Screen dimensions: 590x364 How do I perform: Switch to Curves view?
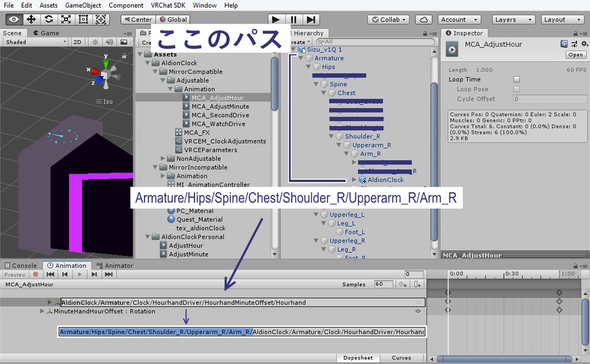pos(401,358)
